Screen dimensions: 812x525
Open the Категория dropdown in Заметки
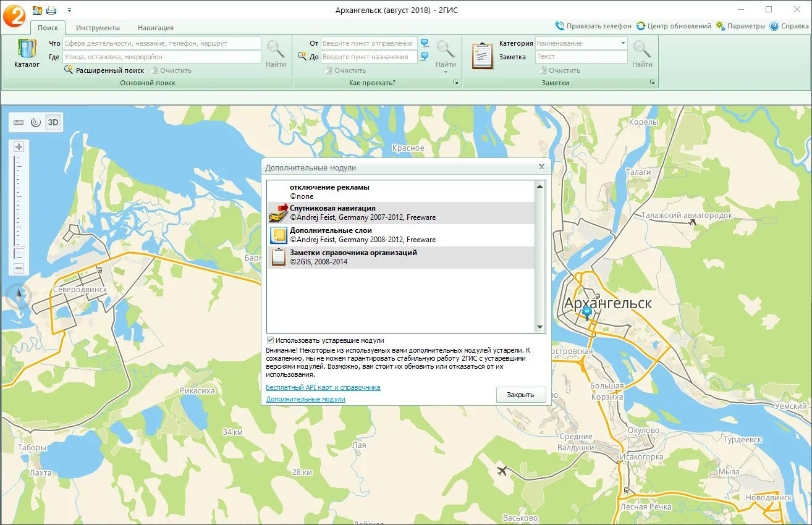point(623,43)
